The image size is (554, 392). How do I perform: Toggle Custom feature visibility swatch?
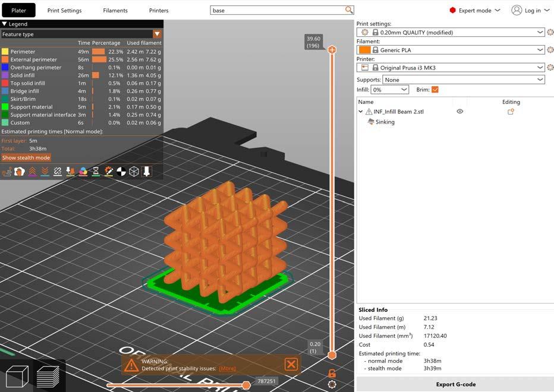[x=5, y=122]
